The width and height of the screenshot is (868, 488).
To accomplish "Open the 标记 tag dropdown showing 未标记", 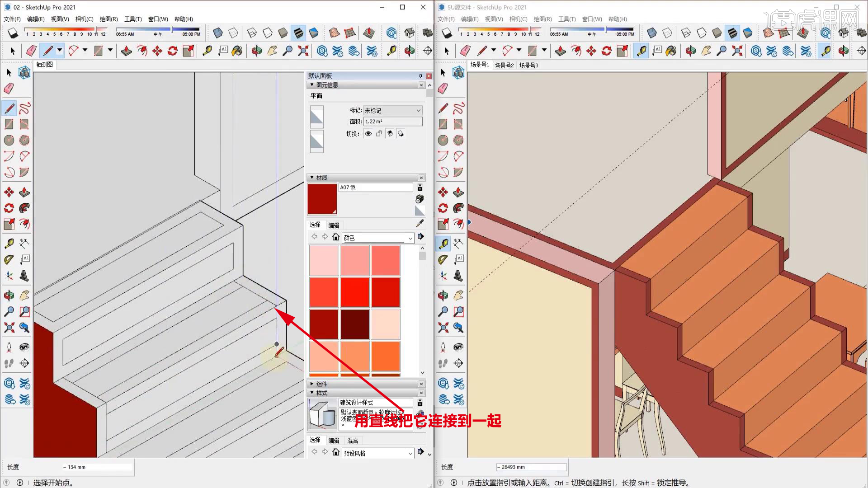I will (x=393, y=110).
